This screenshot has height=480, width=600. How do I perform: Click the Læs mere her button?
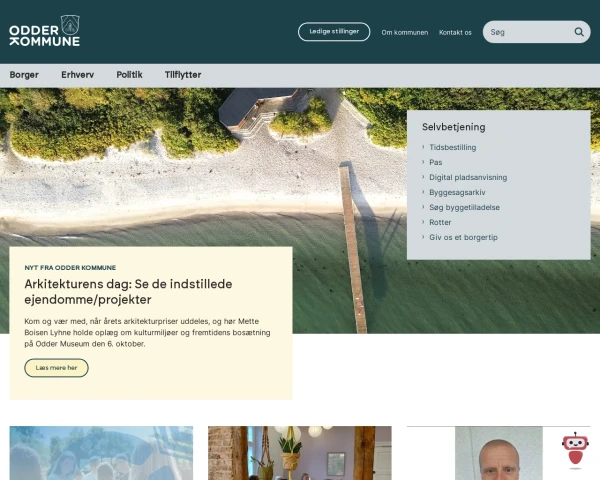coord(56,368)
